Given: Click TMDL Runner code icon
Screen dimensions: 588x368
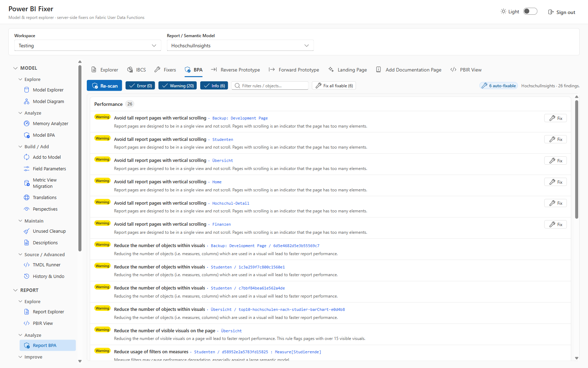Looking at the screenshot, I should [27, 265].
